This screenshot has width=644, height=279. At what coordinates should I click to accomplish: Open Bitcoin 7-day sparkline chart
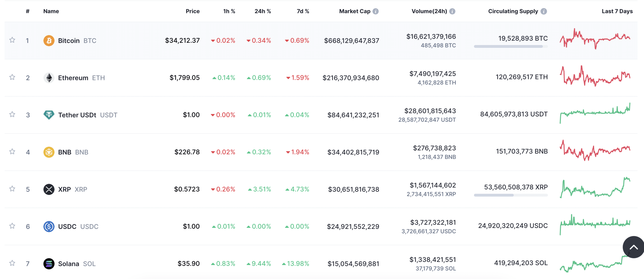tap(595, 39)
